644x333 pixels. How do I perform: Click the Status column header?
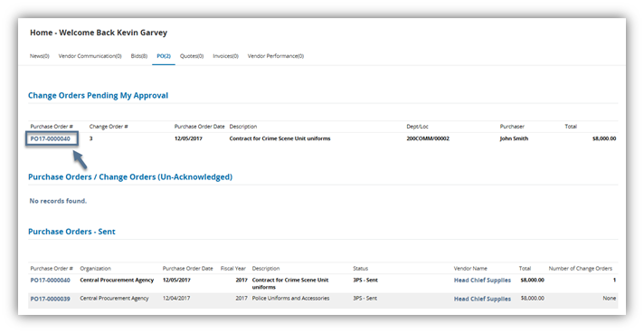coord(360,269)
